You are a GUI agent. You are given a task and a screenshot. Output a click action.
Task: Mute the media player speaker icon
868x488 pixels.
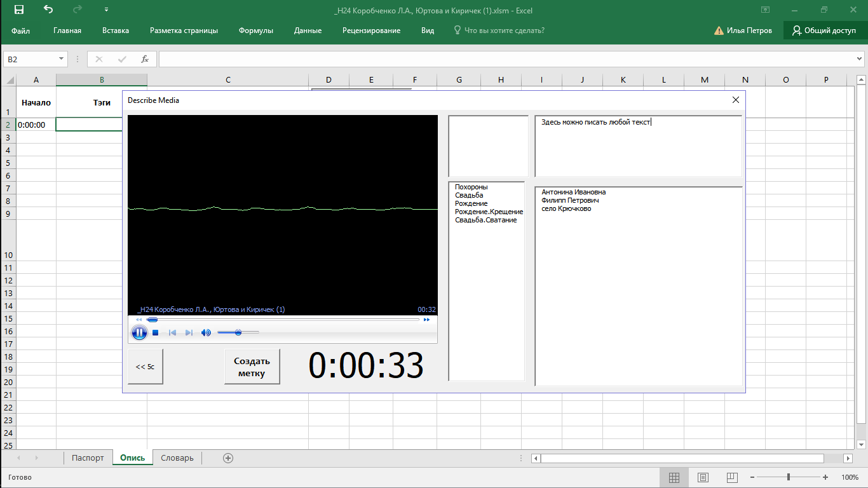(x=206, y=332)
